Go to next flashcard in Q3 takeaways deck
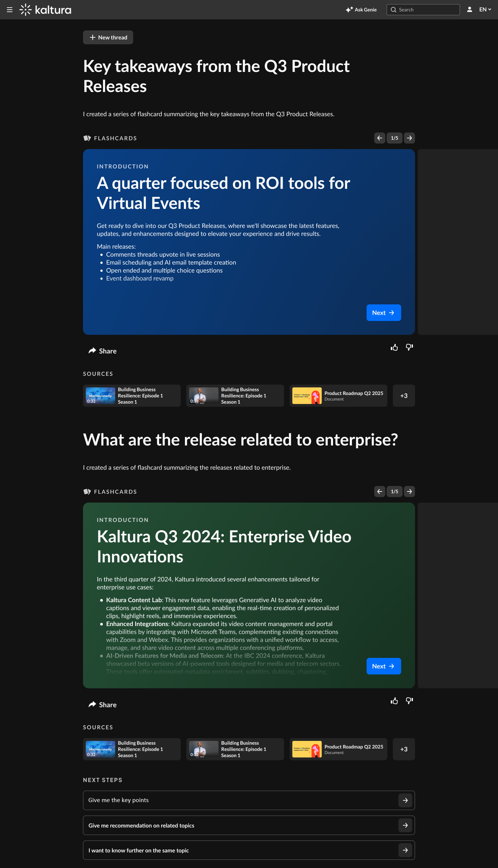The image size is (498, 868). point(409,138)
